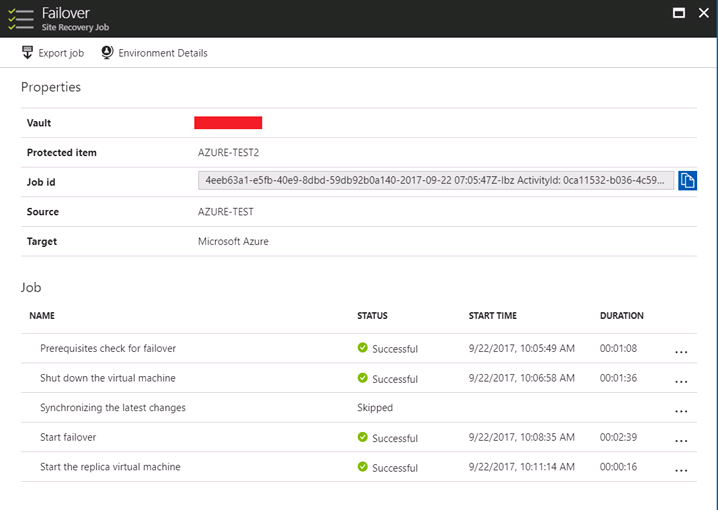Close the Failover blade
This screenshot has width=718, height=510.
(704, 13)
